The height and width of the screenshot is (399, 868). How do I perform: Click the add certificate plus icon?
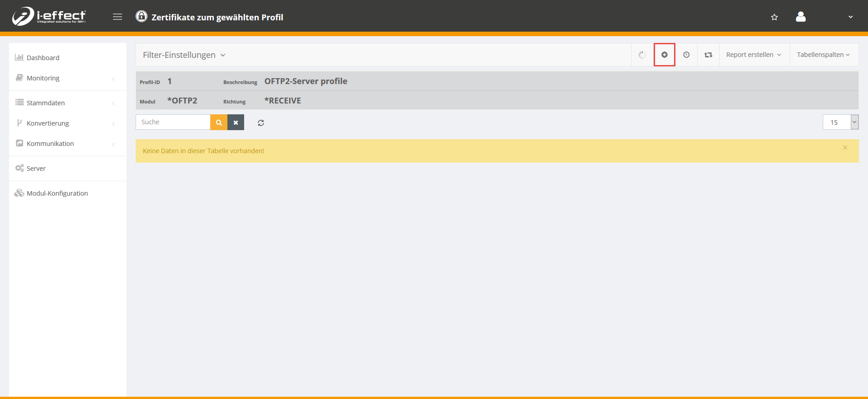[664, 55]
